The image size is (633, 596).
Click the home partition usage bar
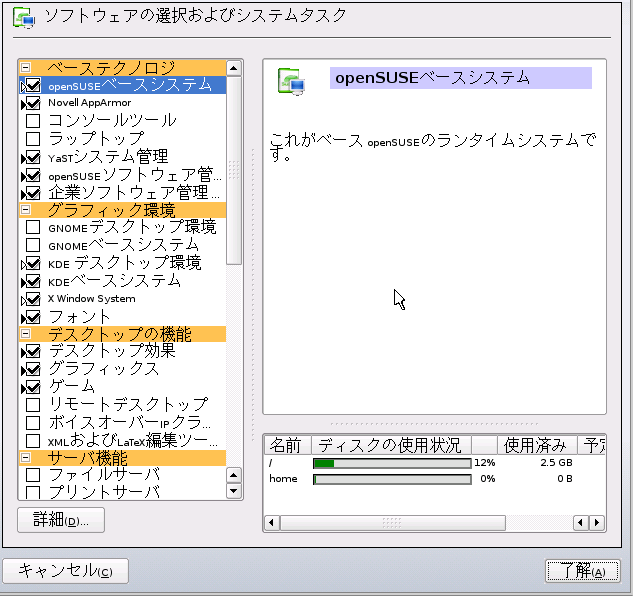click(392, 479)
